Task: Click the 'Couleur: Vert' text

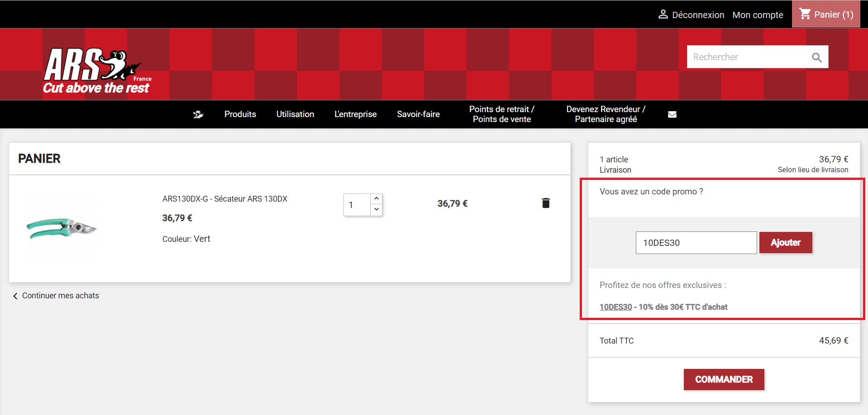Action: click(x=186, y=239)
